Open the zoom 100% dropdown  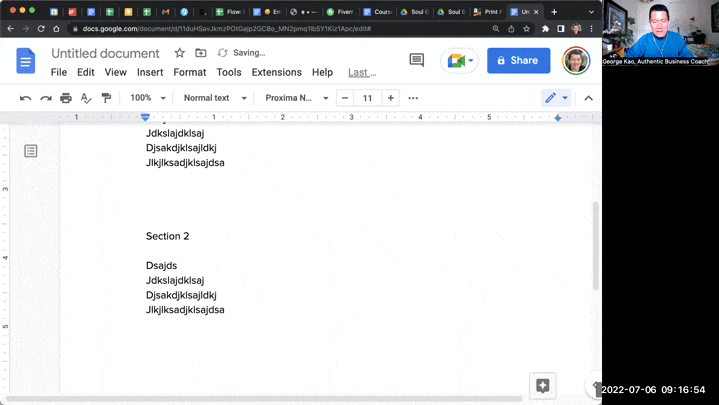click(148, 98)
